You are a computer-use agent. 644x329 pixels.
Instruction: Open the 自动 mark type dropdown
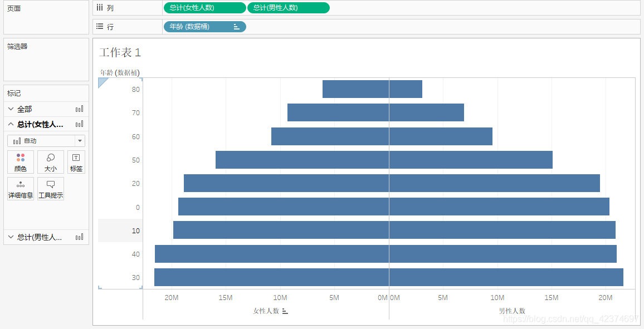46,141
